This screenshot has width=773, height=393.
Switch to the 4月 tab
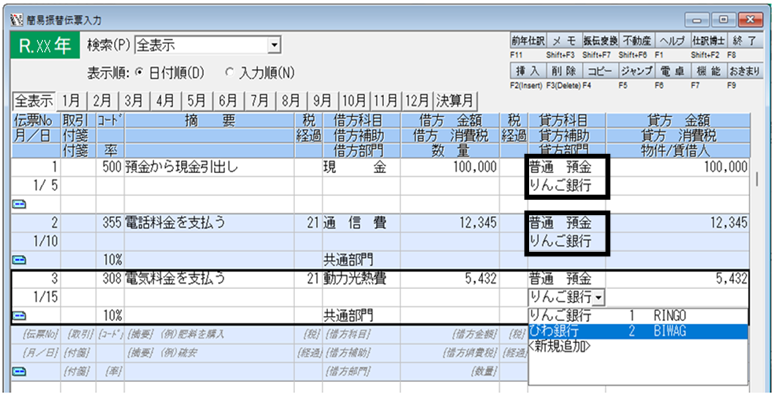[165, 102]
